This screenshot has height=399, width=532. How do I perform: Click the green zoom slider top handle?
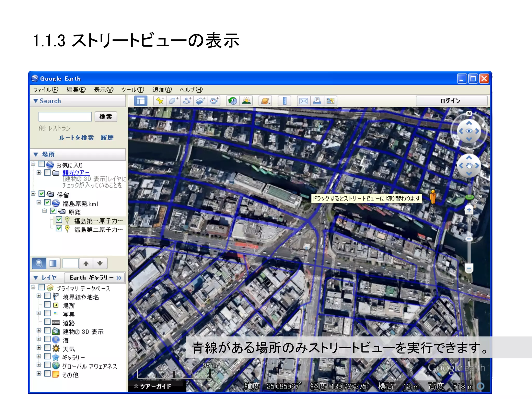[469, 197]
